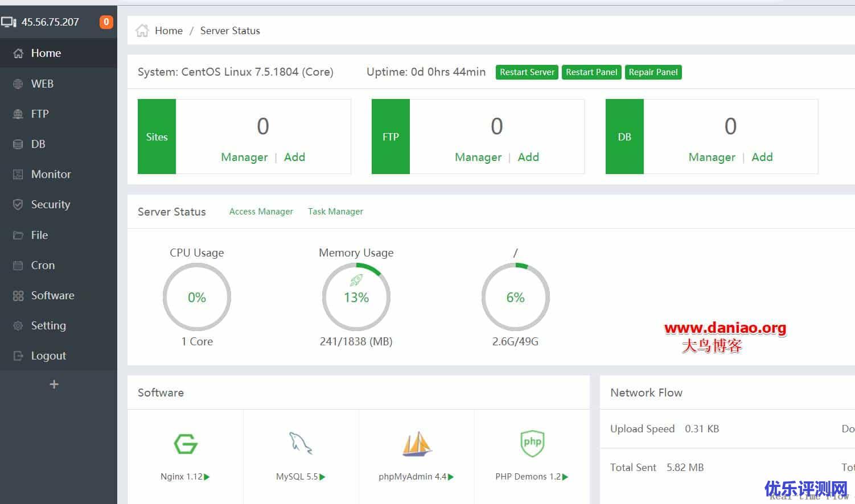Open the Task Manager link

click(335, 212)
